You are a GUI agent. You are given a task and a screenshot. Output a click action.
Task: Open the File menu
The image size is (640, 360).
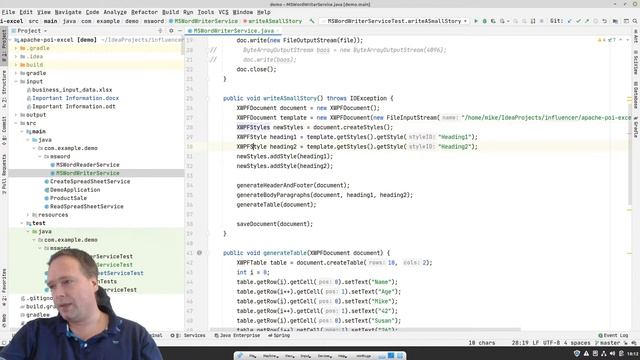click(x=8, y=12)
